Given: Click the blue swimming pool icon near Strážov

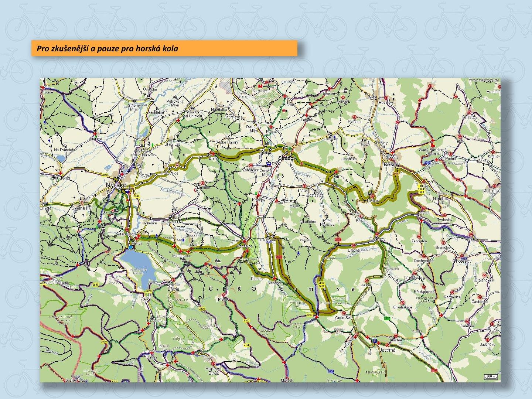Looking at the screenshot, I should [269, 164].
